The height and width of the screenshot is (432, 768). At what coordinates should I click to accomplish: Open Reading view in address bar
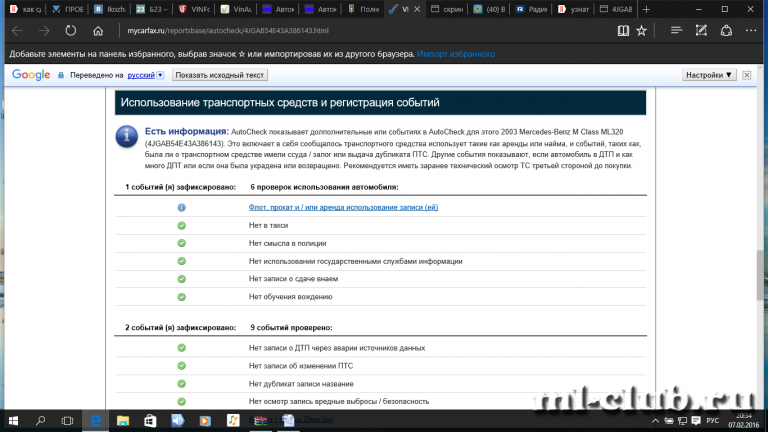(x=623, y=31)
